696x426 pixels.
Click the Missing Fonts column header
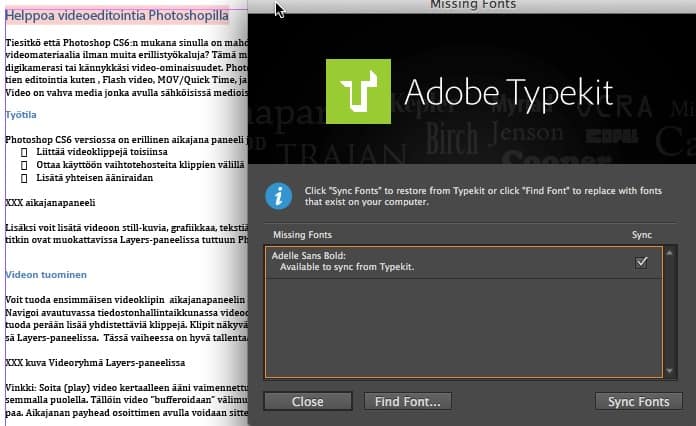(302, 235)
